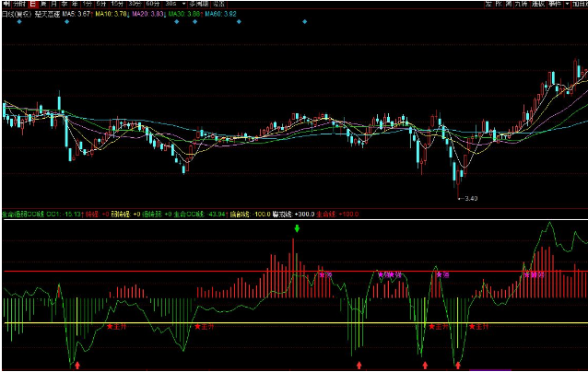Click the green down-arrow sell signal marker
Viewport: 588px width, 372px height.
click(297, 228)
